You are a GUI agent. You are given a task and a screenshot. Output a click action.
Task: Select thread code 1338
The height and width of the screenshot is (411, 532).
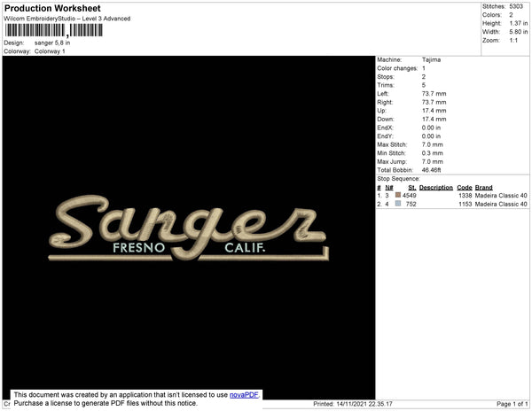click(465, 196)
